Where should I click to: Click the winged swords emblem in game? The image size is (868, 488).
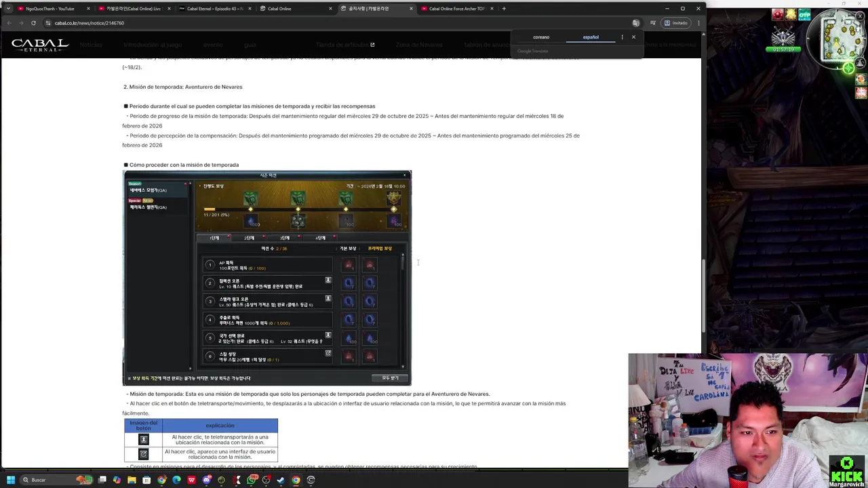coord(783,35)
